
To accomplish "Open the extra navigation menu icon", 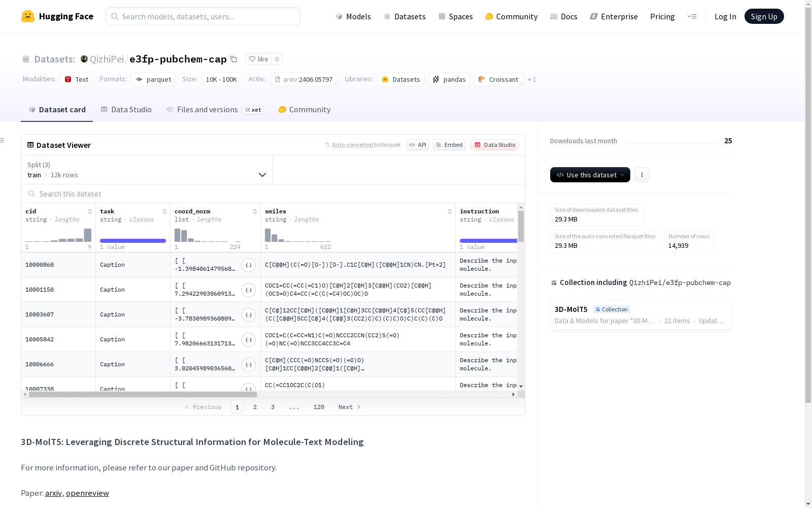I will click(x=692, y=16).
